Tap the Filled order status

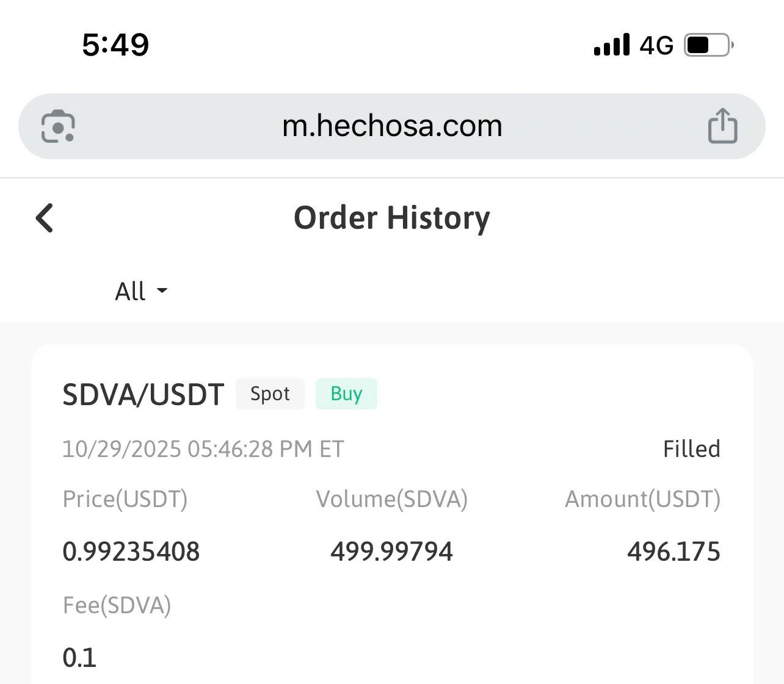pyautogui.click(x=691, y=449)
